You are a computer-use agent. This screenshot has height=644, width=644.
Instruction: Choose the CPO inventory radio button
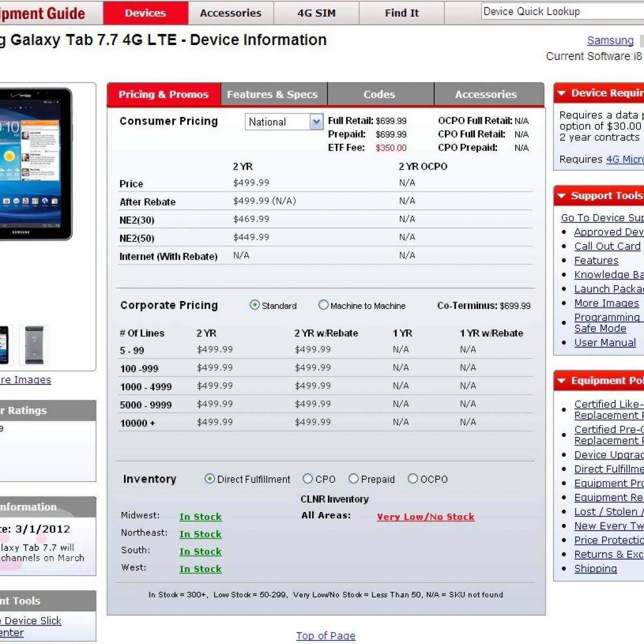pyautogui.click(x=308, y=479)
